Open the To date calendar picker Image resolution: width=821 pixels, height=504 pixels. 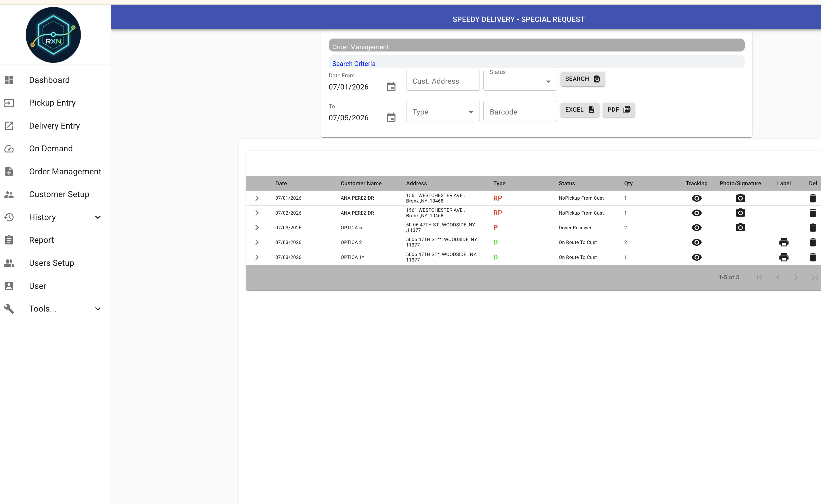pyautogui.click(x=391, y=117)
